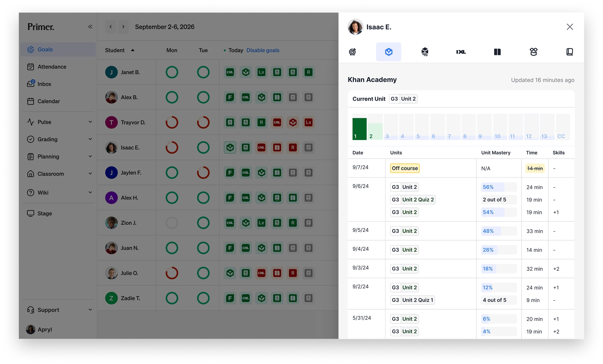Open Jaylen F.'s book goal icon
Viewport: 603px width, 364px height.
coord(277,173)
